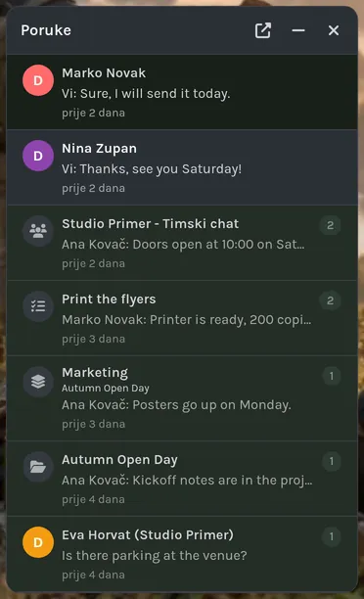Minimize the Poruke panel

[x=298, y=30]
